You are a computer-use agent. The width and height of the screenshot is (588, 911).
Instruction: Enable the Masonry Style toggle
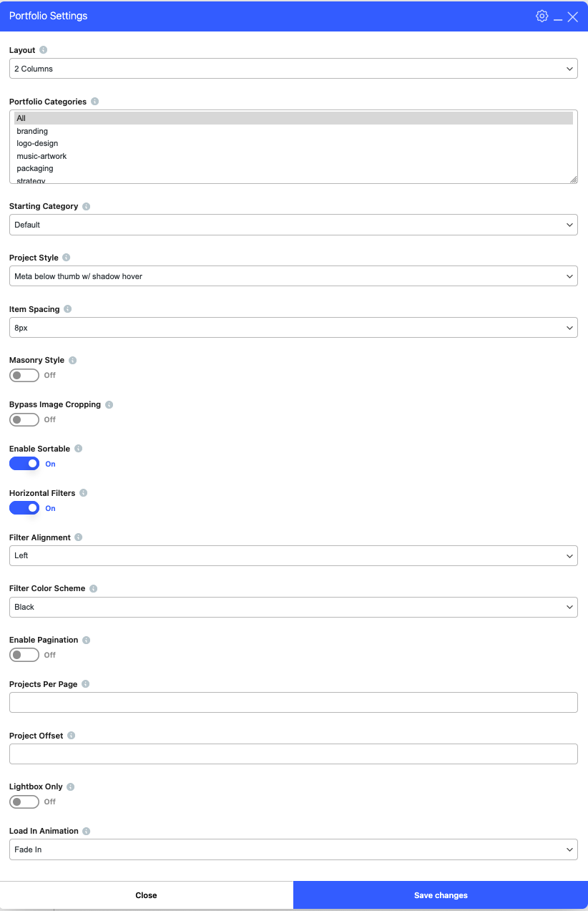24,375
